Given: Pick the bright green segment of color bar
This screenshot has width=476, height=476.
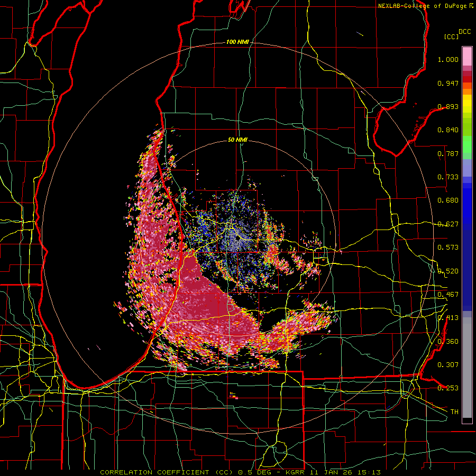Looking at the screenshot, I should (x=467, y=144).
